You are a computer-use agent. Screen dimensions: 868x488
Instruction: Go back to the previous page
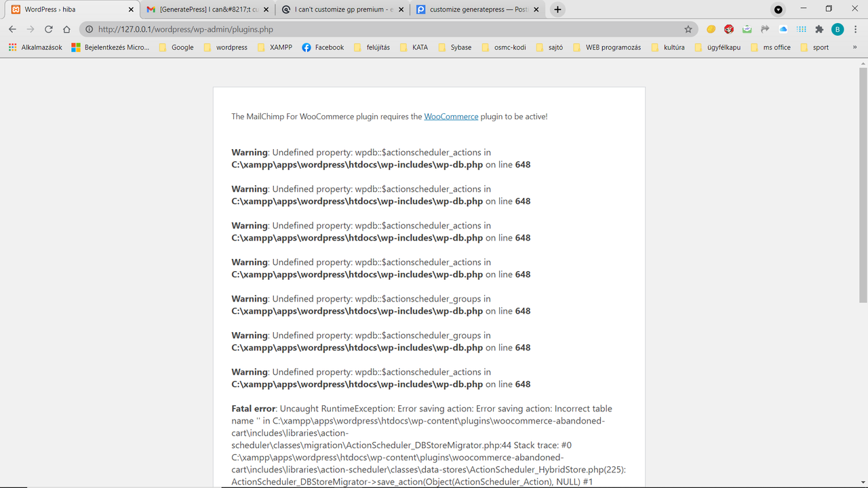click(x=12, y=29)
